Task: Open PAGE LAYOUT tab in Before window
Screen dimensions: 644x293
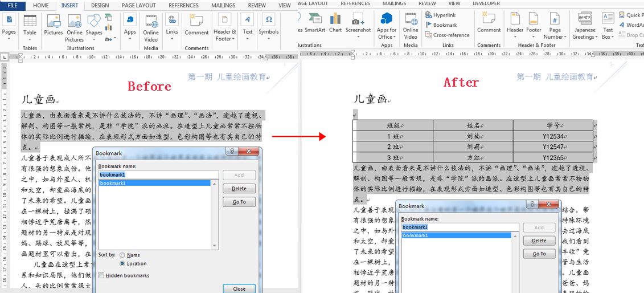Action: (x=138, y=5)
